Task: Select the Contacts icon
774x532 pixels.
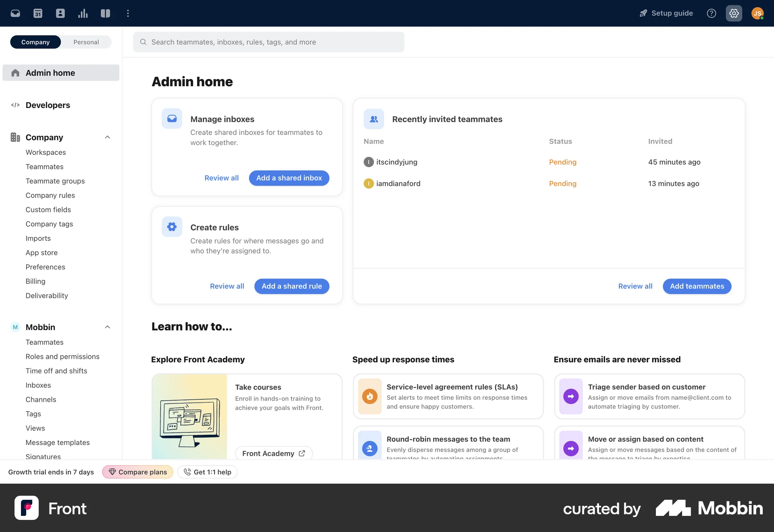Action: click(60, 13)
